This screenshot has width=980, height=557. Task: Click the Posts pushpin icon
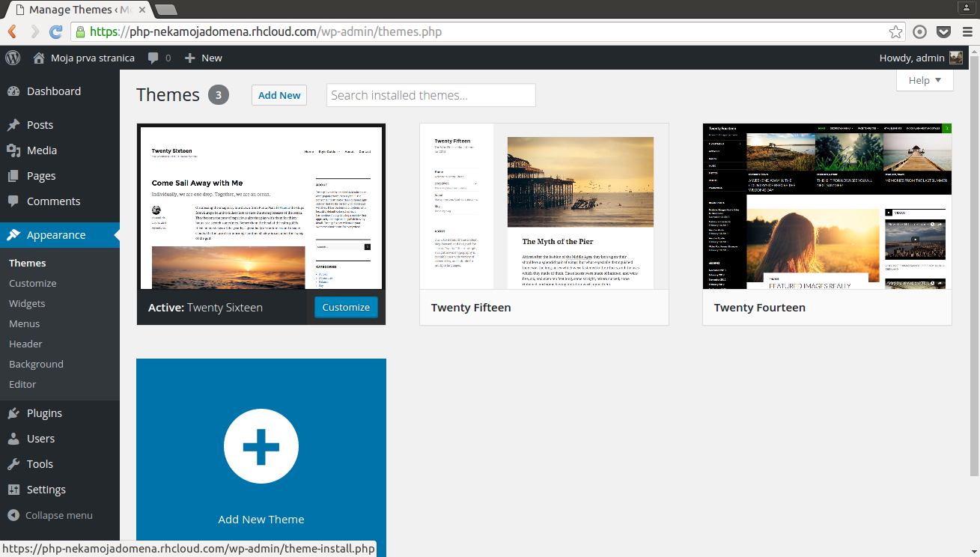pos(13,125)
